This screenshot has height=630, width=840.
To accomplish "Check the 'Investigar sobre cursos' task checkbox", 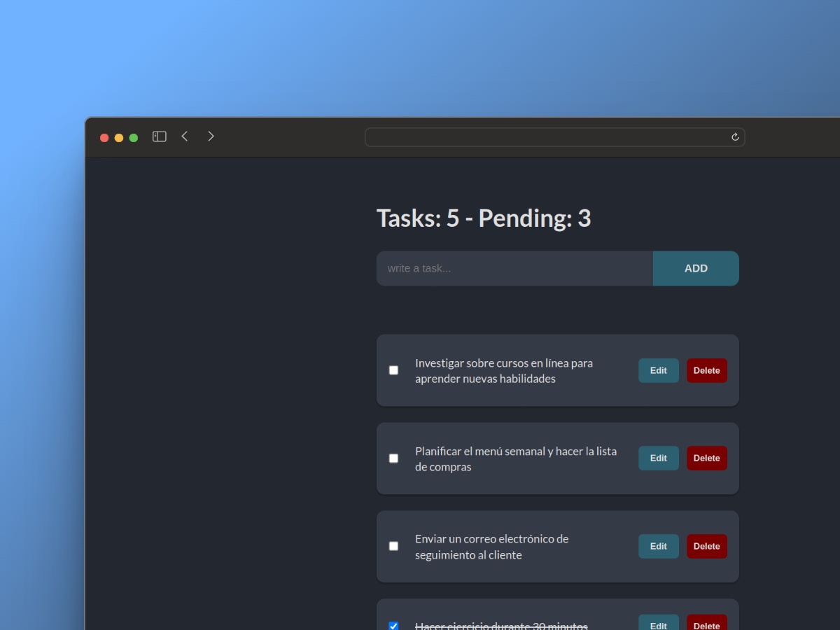I will (393, 370).
